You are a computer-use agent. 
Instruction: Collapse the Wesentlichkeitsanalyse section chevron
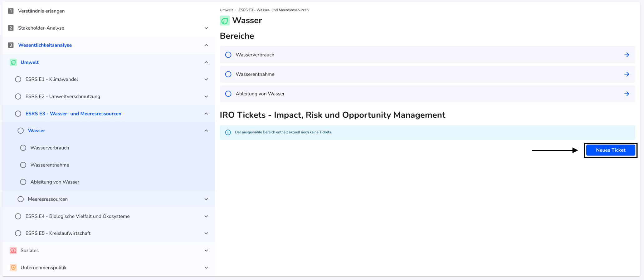[x=206, y=45]
